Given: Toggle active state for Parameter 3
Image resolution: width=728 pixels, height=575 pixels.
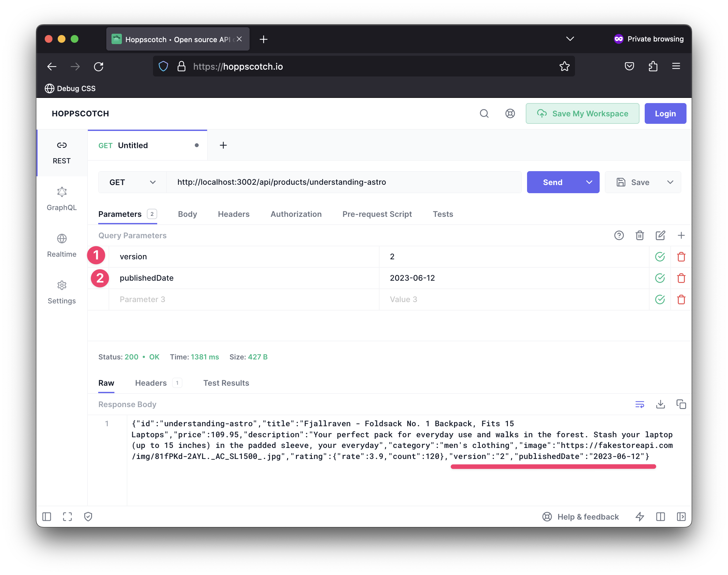Looking at the screenshot, I should pos(661,299).
